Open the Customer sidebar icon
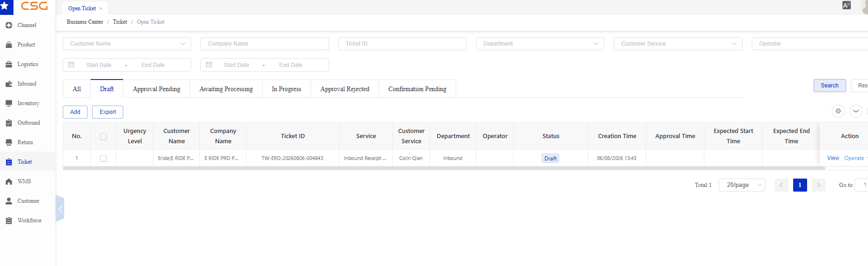The width and height of the screenshot is (868, 266). click(x=9, y=201)
